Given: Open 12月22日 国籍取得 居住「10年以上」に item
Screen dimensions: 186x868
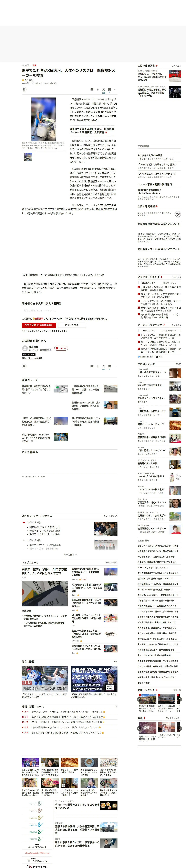Looking at the screenshot, I should (45, 527).
